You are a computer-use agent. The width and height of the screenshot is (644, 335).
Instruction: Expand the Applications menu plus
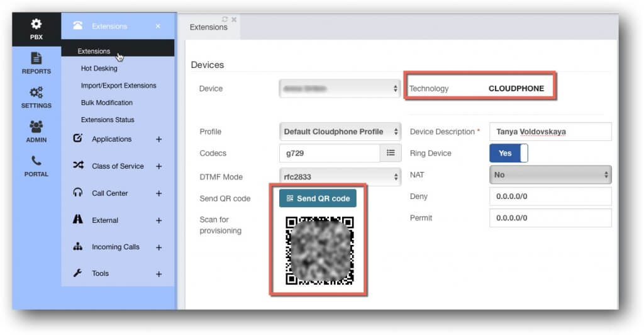click(x=159, y=139)
